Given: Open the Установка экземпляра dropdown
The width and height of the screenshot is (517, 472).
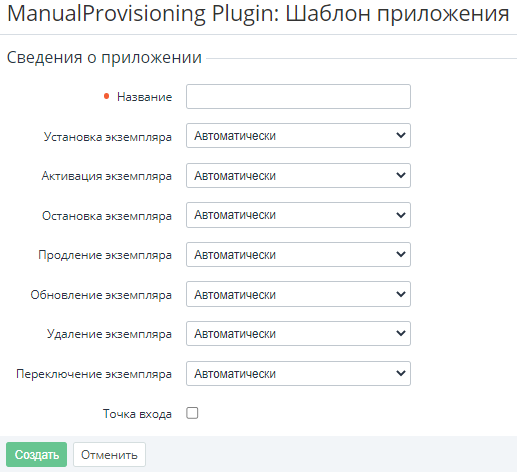Looking at the screenshot, I should click(x=298, y=136).
